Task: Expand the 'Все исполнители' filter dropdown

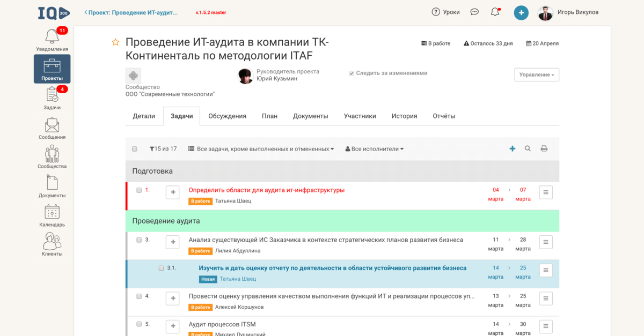Action: 375,149
